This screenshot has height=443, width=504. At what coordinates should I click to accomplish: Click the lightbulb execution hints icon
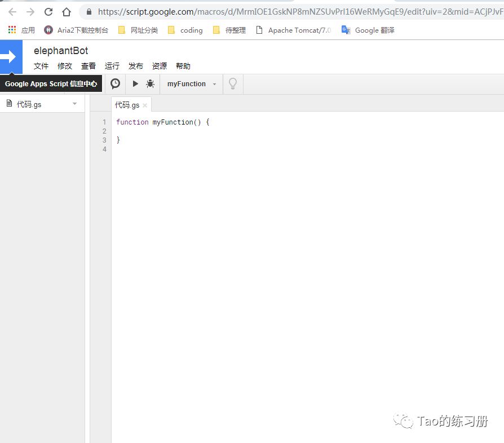[x=233, y=84]
